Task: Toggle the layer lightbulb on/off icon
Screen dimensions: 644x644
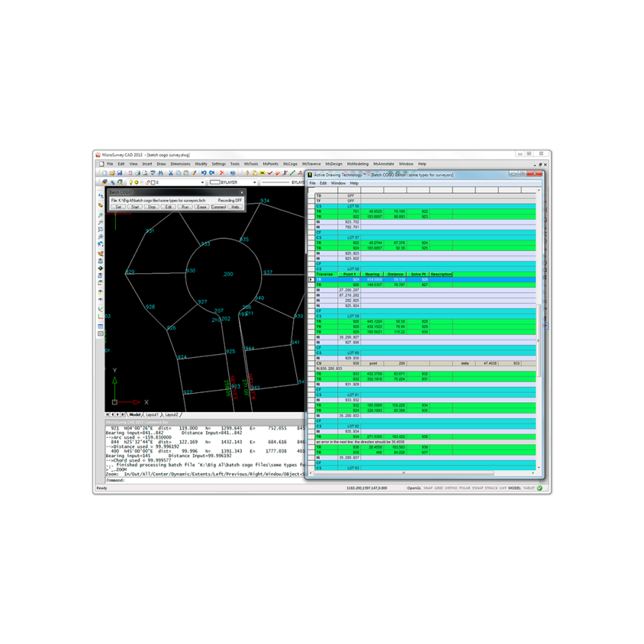Action: [131, 182]
